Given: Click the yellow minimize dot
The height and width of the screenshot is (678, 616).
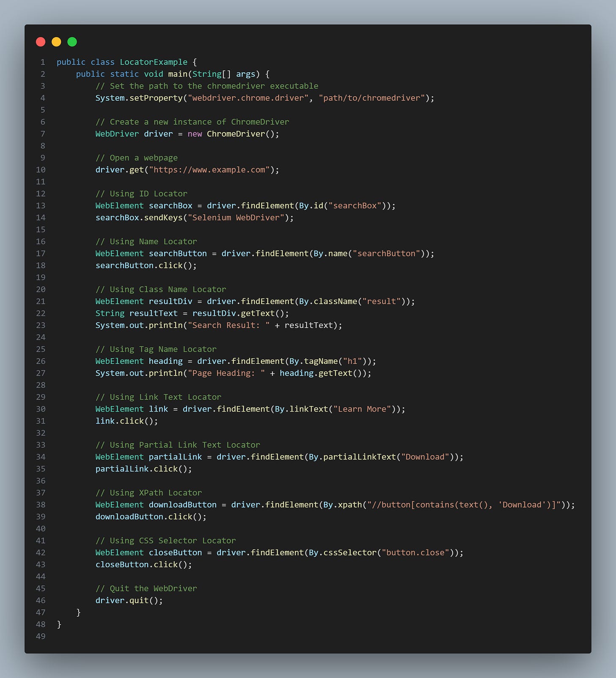Looking at the screenshot, I should [56, 41].
